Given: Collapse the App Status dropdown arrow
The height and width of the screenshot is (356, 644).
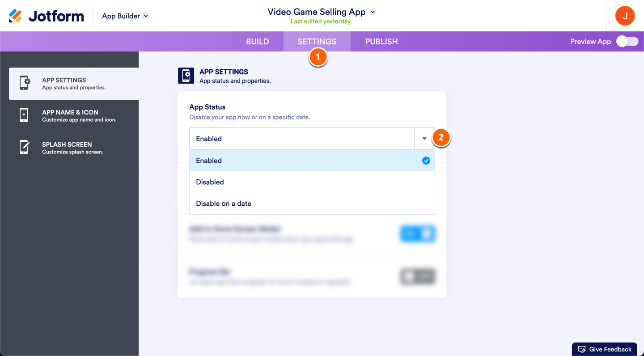Looking at the screenshot, I should point(424,139).
